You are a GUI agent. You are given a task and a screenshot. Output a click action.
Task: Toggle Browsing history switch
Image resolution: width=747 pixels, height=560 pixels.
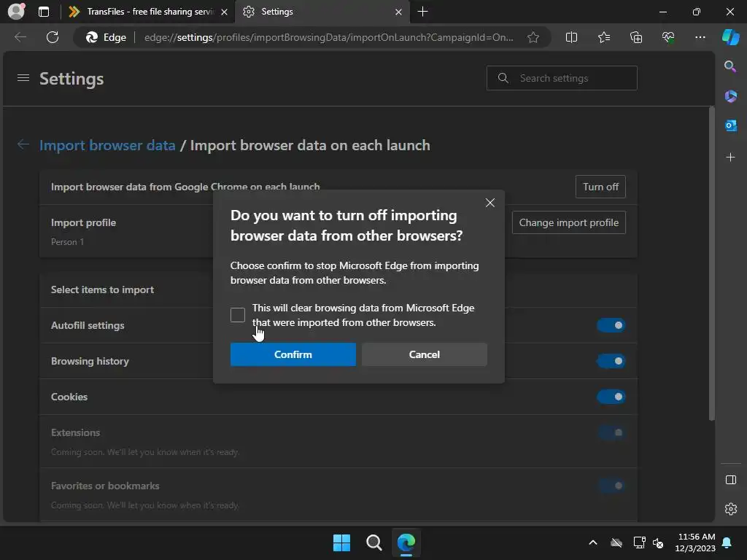611,361
